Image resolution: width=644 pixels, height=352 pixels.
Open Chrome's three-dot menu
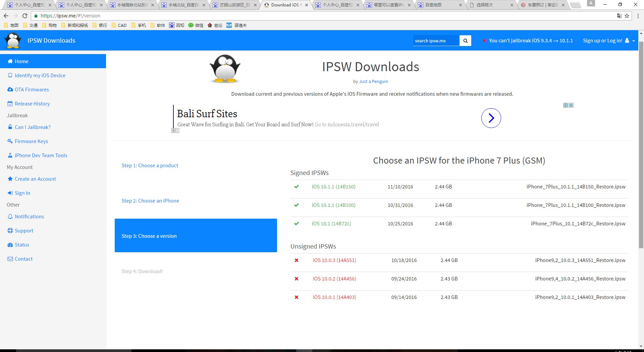638,16
